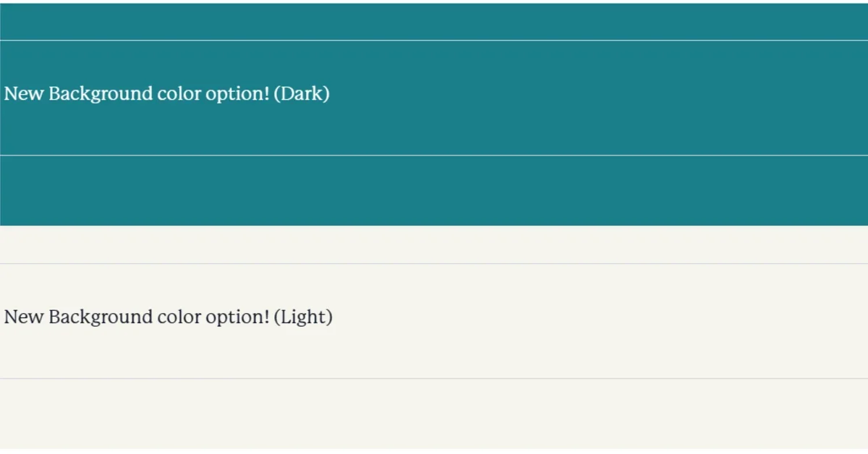Screen dimensions: 868x454
Task: Pick the cream band above the light section's upper divider
Action: 434,244
